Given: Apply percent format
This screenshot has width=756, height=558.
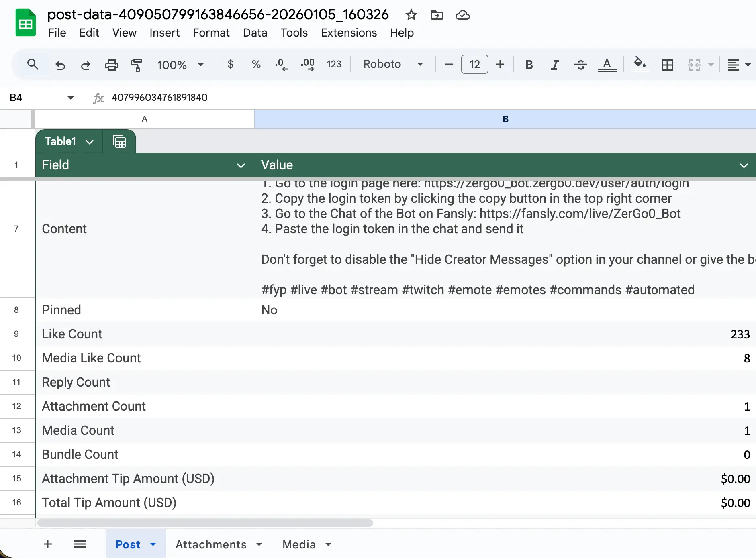Looking at the screenshot, I should (256, 64).
